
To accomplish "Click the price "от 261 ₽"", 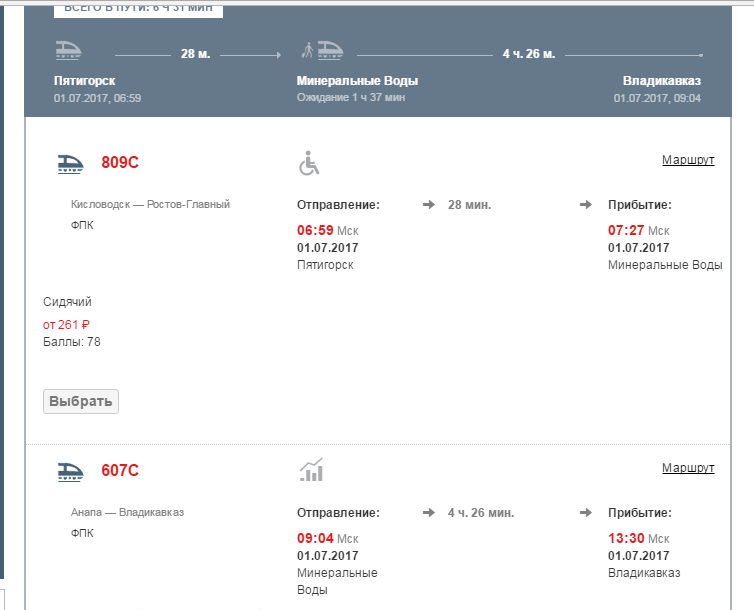I will (67, 324).
